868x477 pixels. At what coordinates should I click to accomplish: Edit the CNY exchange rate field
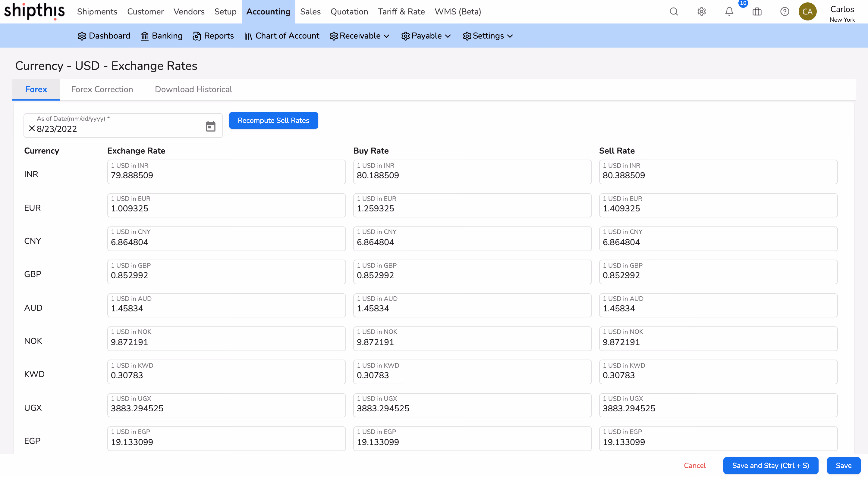226,238
